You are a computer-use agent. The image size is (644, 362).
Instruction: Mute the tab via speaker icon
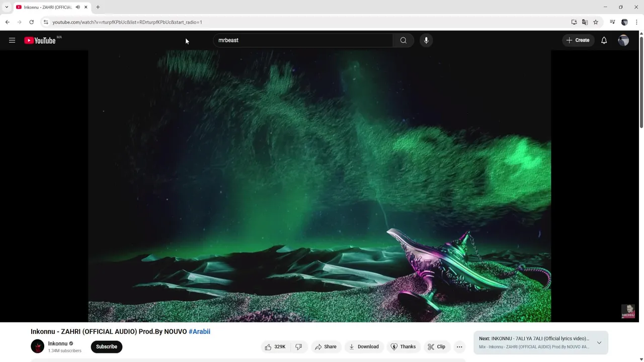[77, 7]
